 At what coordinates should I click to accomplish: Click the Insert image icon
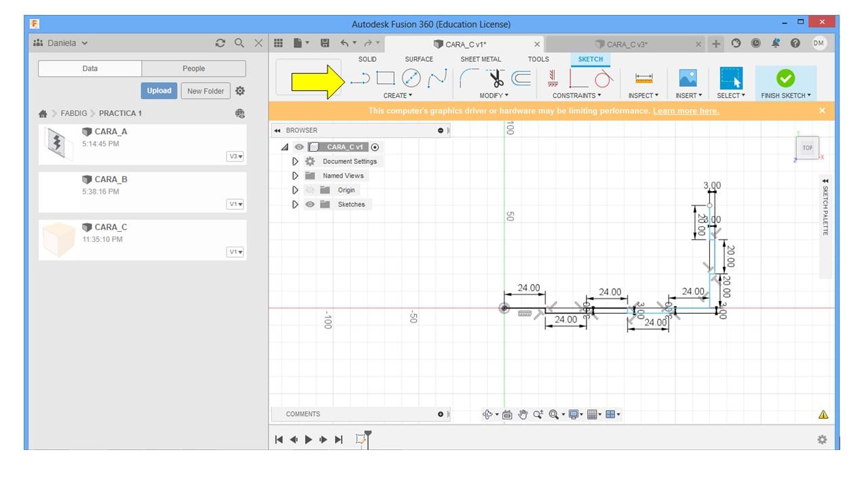688,79
